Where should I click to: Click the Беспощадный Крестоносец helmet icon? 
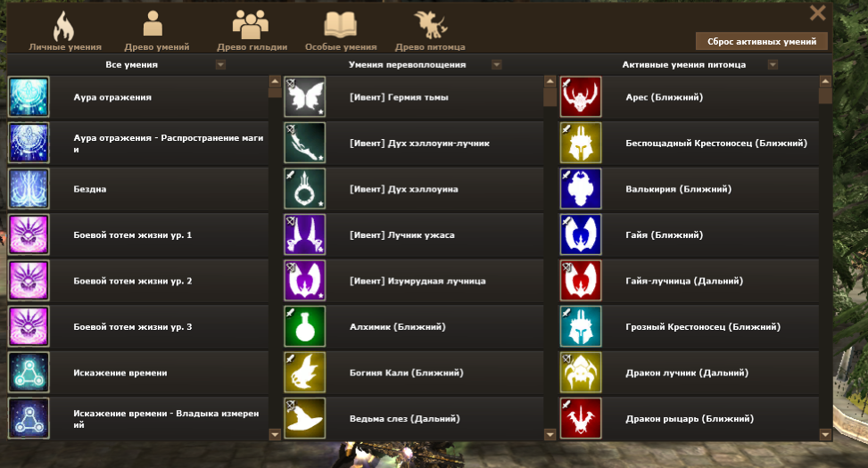(580, 143)
